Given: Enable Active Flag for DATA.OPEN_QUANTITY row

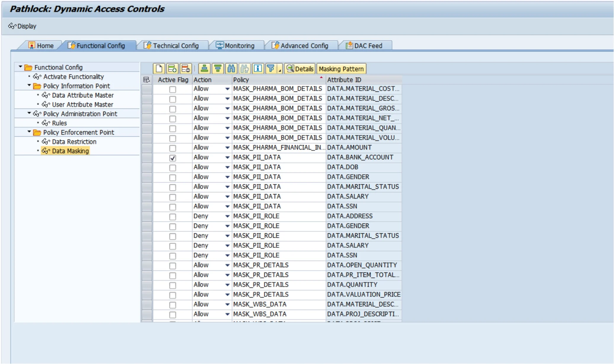Looking at the screenshot, I should (173, 265).
